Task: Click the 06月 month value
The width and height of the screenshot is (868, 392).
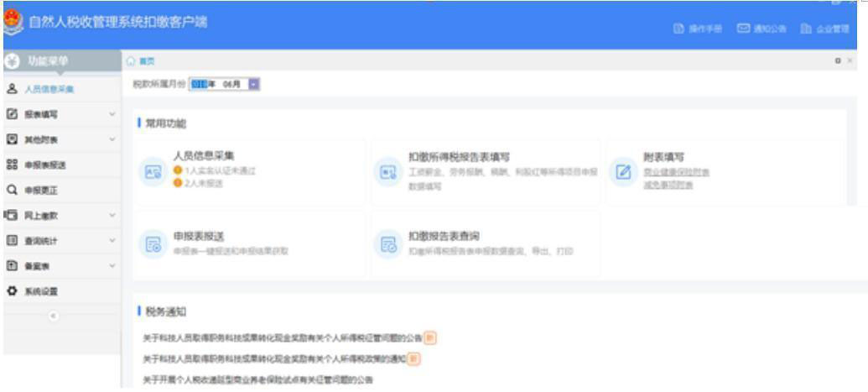Action: [x=232, y=85]
